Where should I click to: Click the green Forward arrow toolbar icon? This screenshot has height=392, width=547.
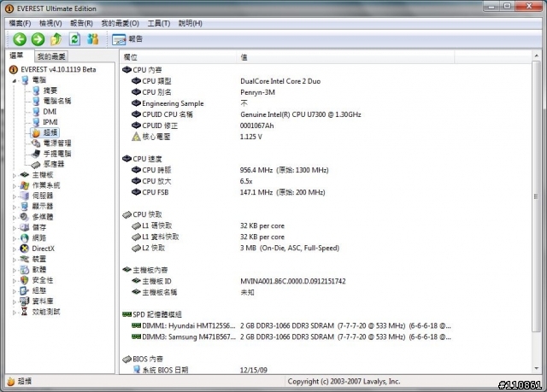(x=38, y=39)
